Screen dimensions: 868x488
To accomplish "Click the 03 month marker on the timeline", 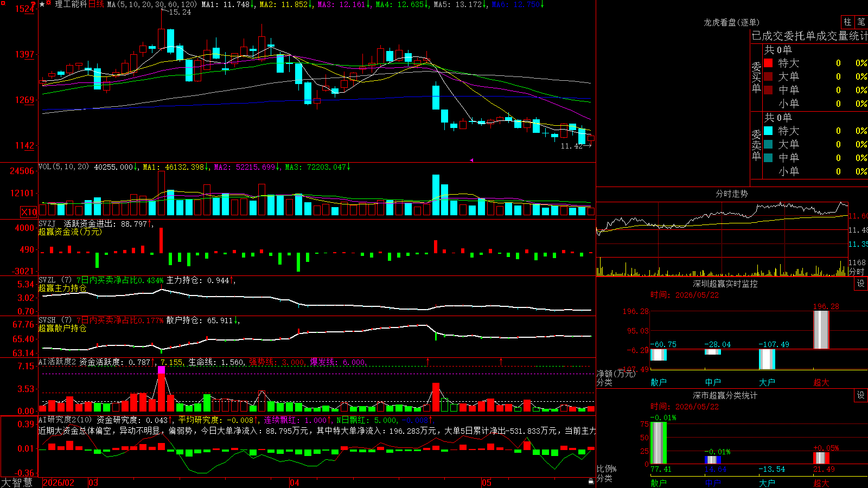I will coord(93,483).
